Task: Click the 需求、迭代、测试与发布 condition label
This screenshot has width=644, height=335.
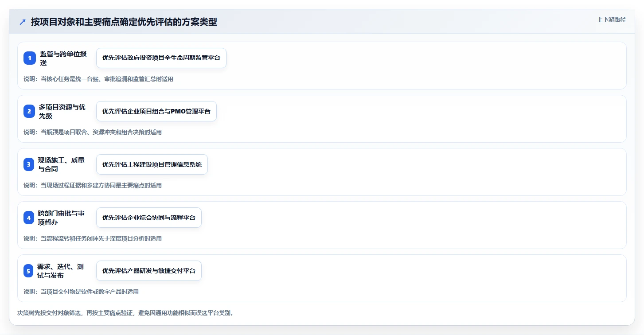Action: 60,271
